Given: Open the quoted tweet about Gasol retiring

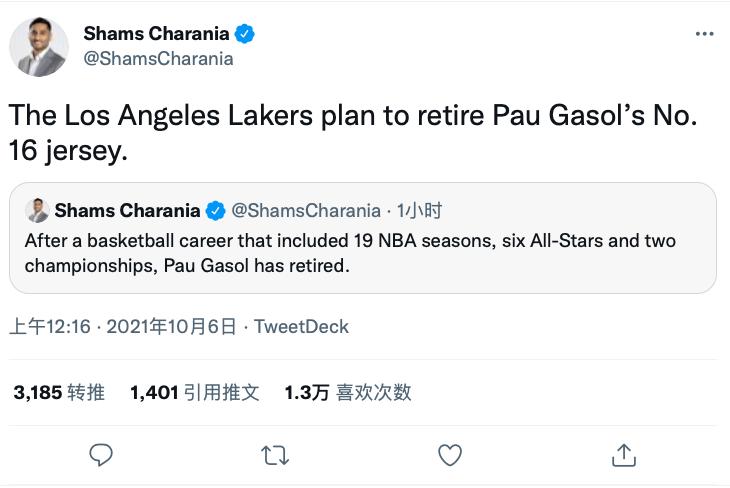Looking at the screenshot, I should 363,254.
